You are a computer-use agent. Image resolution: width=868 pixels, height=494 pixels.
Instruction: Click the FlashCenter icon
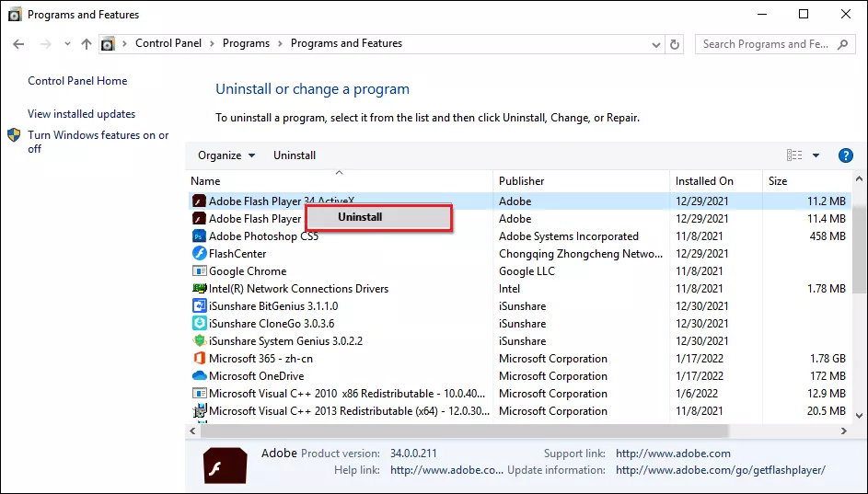click(199, 253)
